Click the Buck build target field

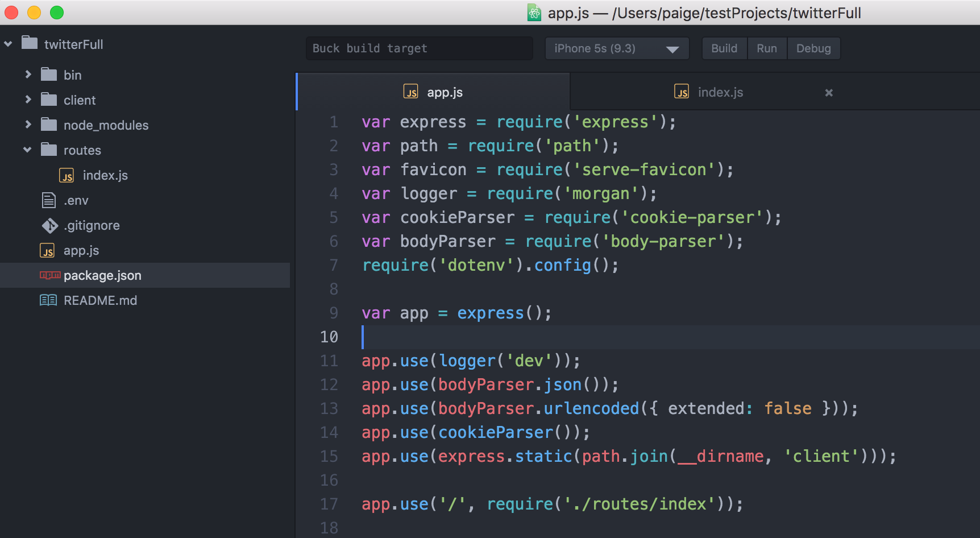coord(418,48)
